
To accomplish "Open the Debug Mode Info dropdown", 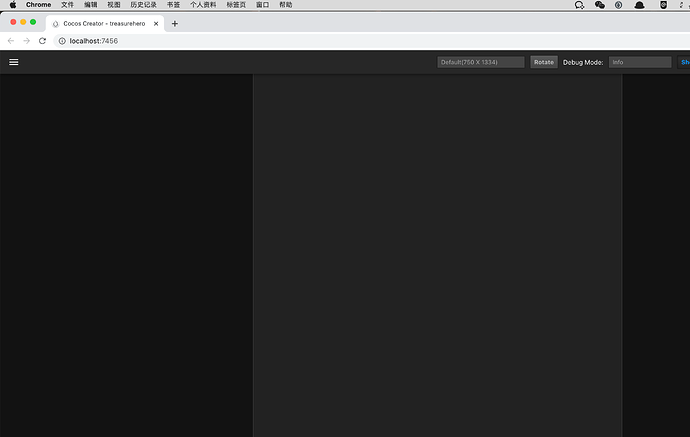I will [640, 62].
